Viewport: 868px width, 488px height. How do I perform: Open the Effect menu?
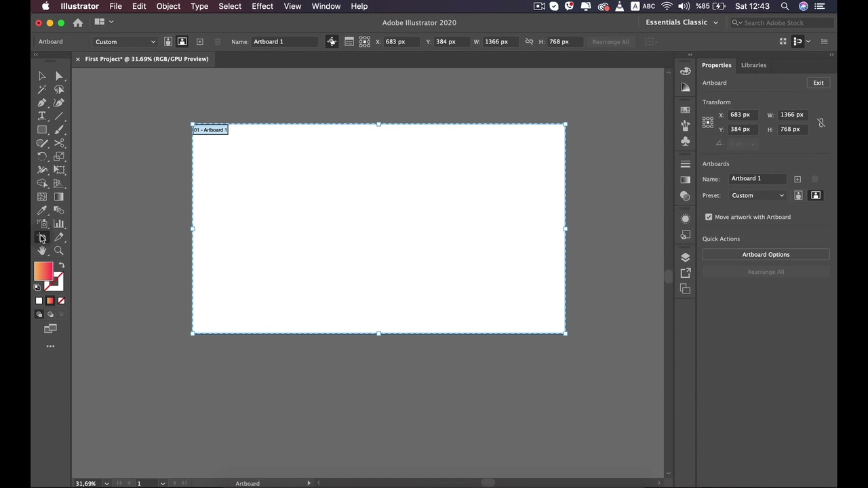pos(262,6)
